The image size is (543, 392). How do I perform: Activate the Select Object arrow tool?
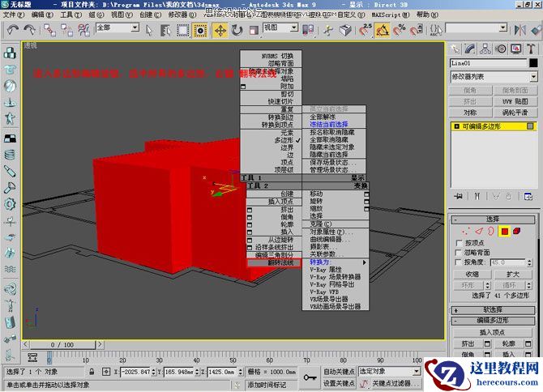coord(149,31)
